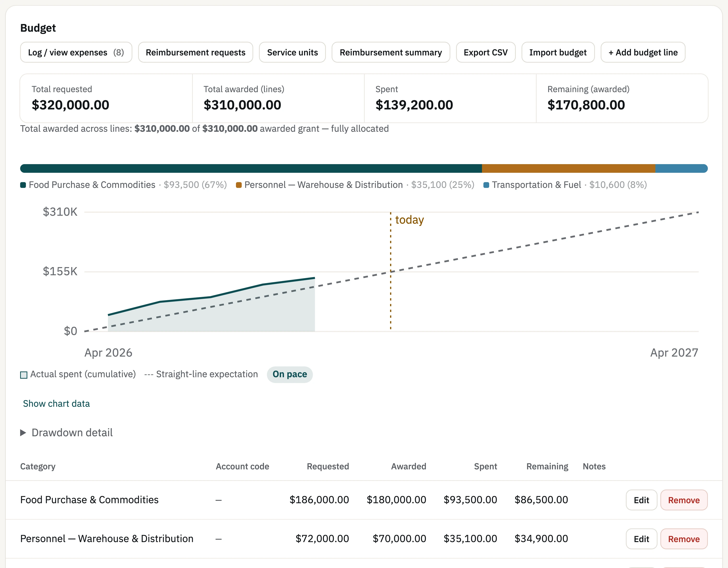Click Total awarded $310,000.00 value
This screenshot has height=568, width=728.
[242, 105]
